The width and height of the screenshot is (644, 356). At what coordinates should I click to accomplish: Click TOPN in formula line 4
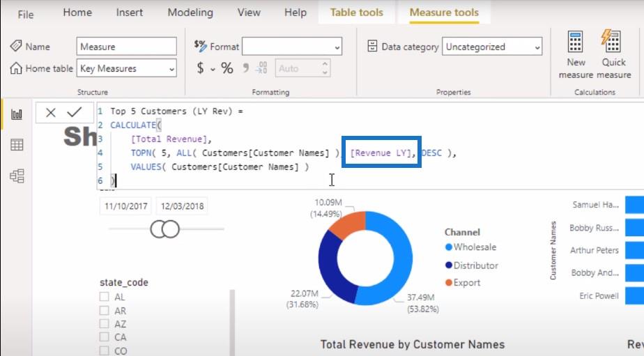coord(141,153)
